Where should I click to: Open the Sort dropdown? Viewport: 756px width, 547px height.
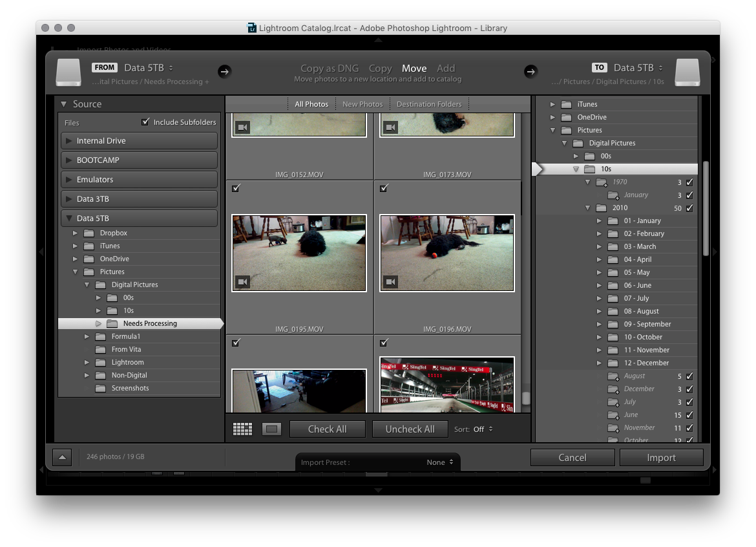[x=483, y=429]
